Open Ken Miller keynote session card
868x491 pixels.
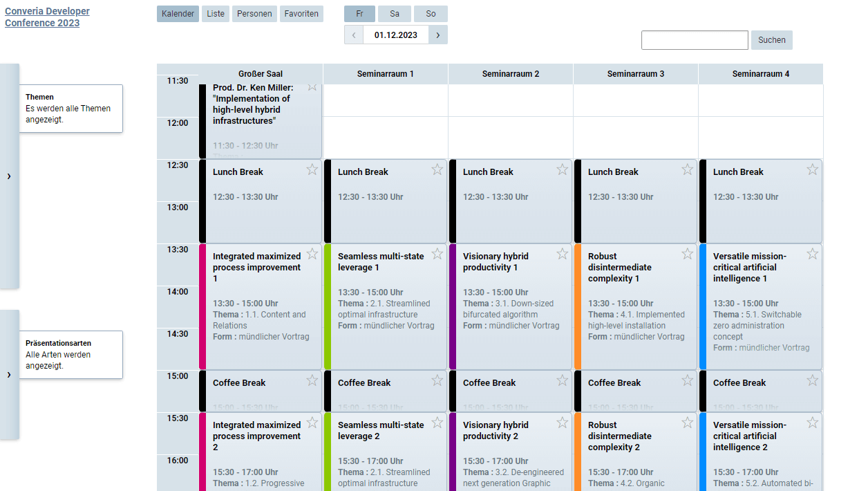(261, 121)
